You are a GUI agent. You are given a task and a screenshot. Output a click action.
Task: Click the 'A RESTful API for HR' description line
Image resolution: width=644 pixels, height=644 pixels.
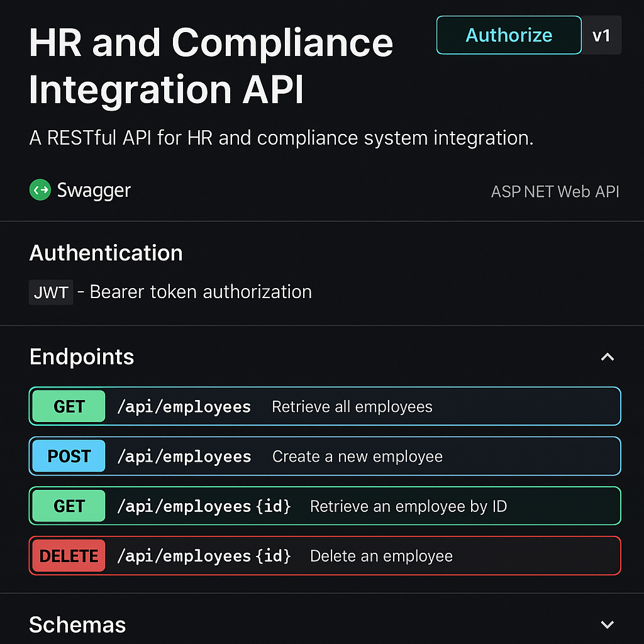tap(281, 138)
